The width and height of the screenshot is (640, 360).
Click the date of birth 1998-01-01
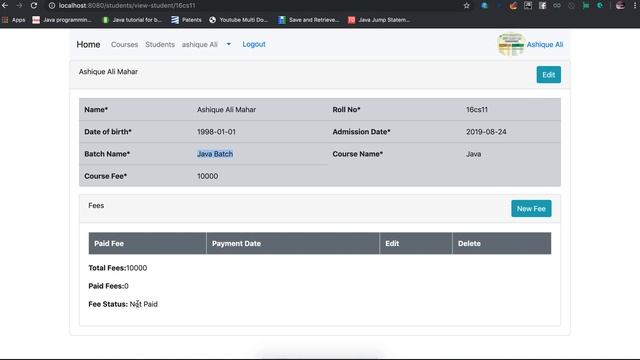216,132
